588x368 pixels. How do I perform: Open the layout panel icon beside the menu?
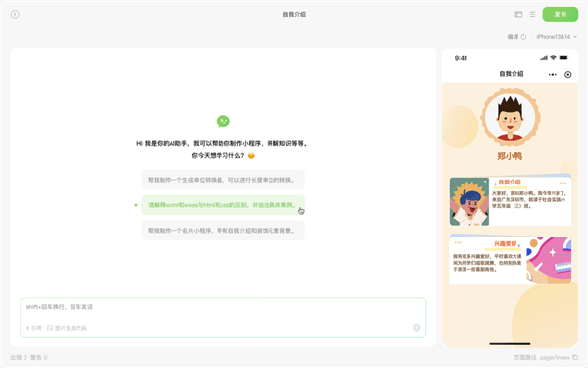(518, 15)
